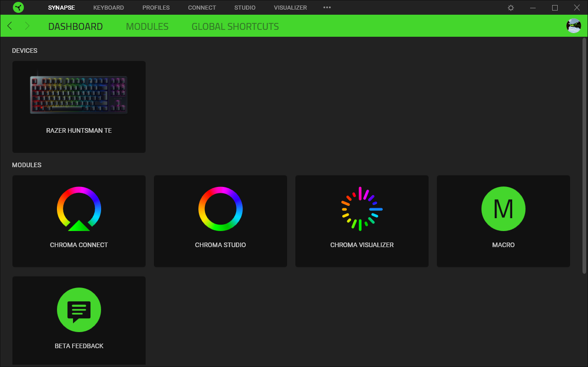Open the STUDIO tab
Screen dimensions: 588x367
pyautogui.click(x=245, y=8)
